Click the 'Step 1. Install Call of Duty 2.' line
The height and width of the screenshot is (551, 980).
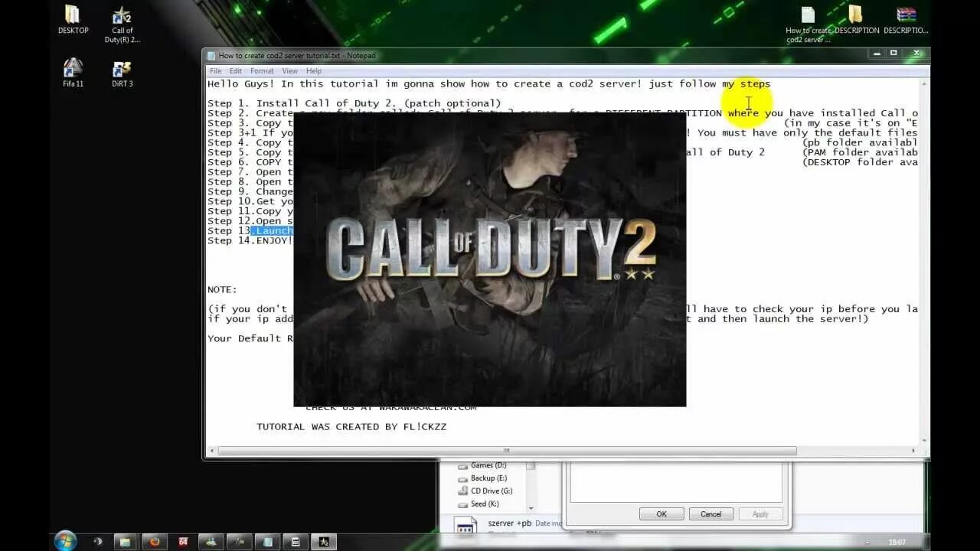[x=354, y=103]
